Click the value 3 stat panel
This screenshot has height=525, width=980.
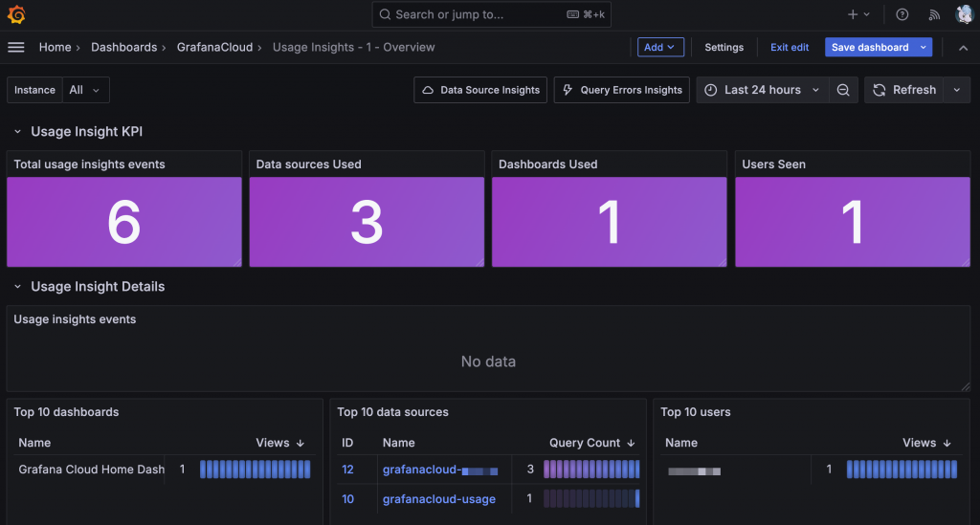[367, 222]
